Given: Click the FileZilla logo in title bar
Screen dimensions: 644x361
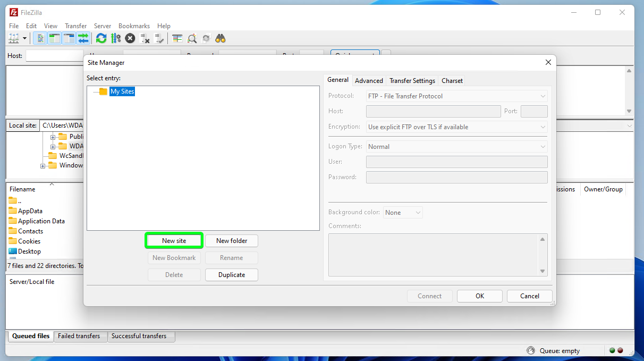Looking at the screenshot, I should (x=14, y=12).
